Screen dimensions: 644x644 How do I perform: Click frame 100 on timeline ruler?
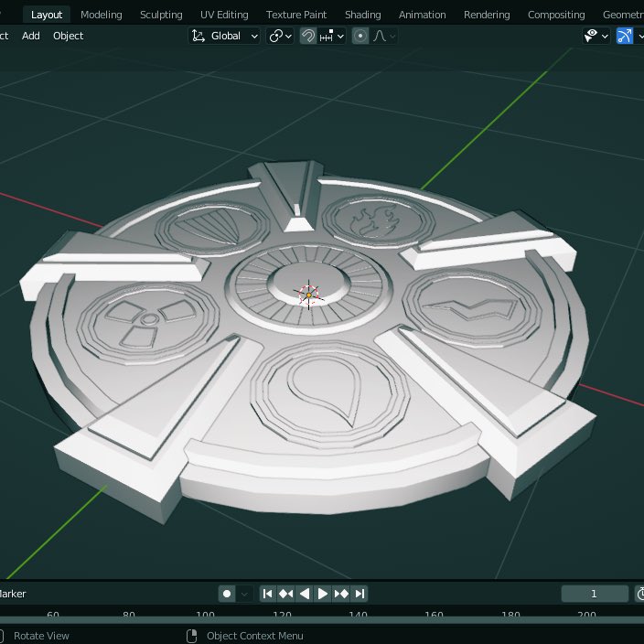coord(205,615)
